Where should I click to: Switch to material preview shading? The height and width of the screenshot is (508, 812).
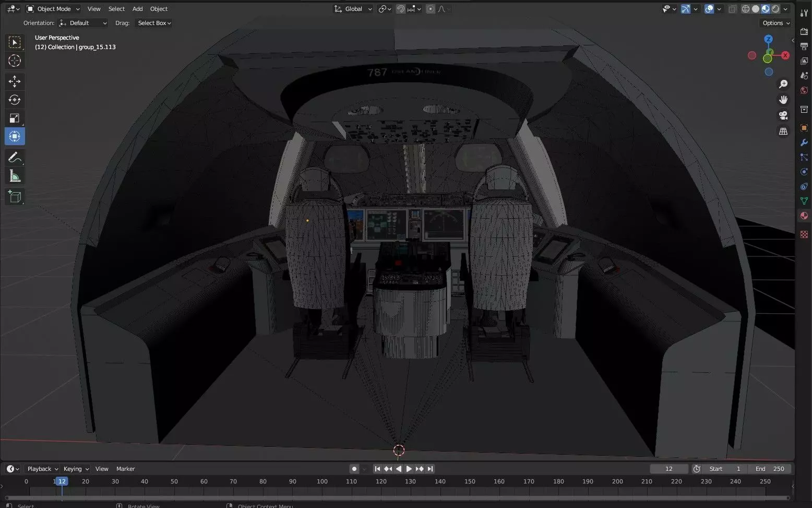coord(766,9)
